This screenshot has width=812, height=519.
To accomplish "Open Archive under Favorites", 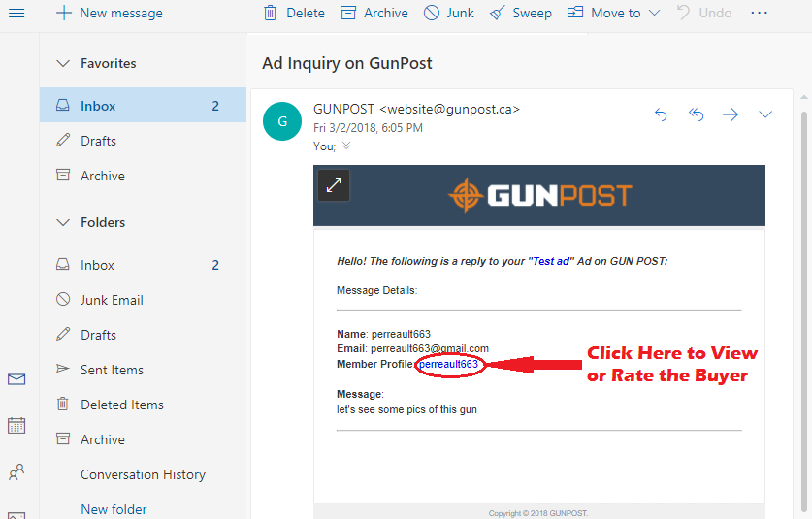I will 143,176.
